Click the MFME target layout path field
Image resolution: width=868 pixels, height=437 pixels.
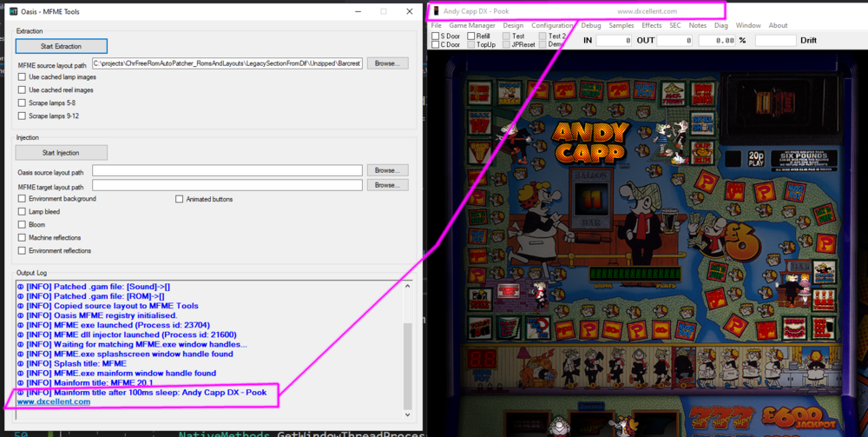[x=227, y=185]
